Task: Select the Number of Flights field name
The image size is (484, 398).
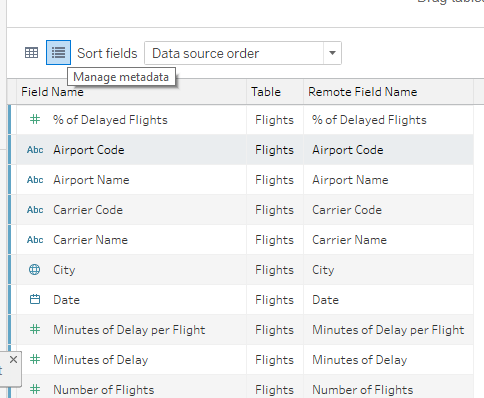Action: 104,390
